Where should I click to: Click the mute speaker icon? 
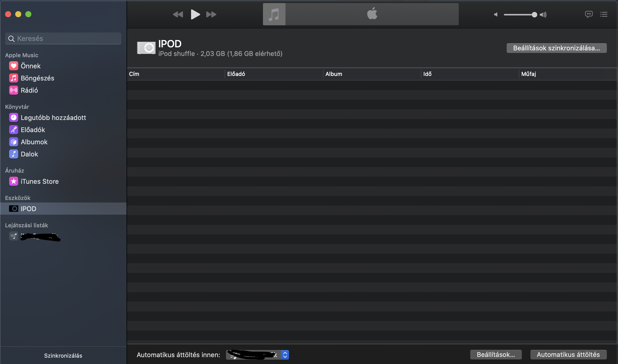tap(496, 15)
